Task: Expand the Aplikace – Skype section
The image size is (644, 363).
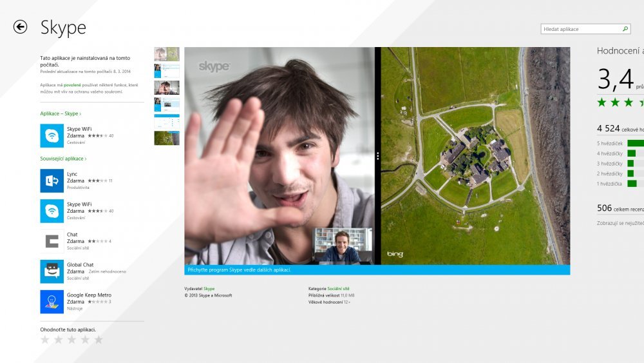Action: (61, 113)
